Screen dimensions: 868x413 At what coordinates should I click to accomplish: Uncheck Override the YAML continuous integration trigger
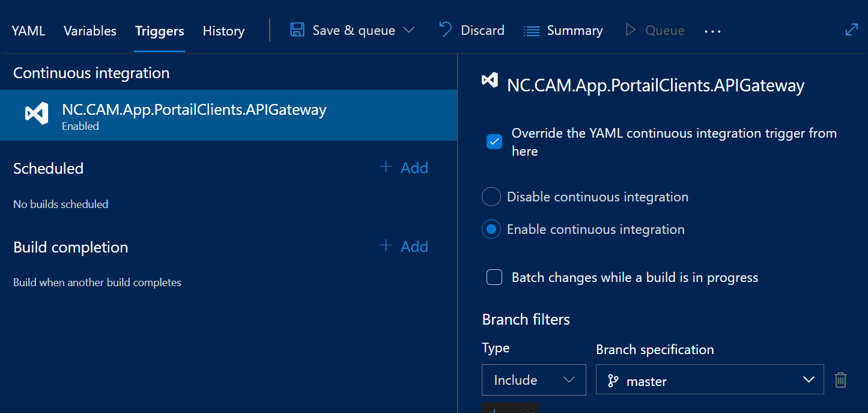[494, 142]
